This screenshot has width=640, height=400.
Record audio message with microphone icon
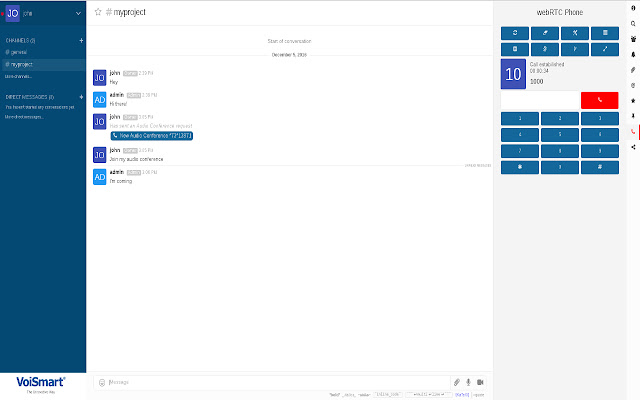point(468,382)
